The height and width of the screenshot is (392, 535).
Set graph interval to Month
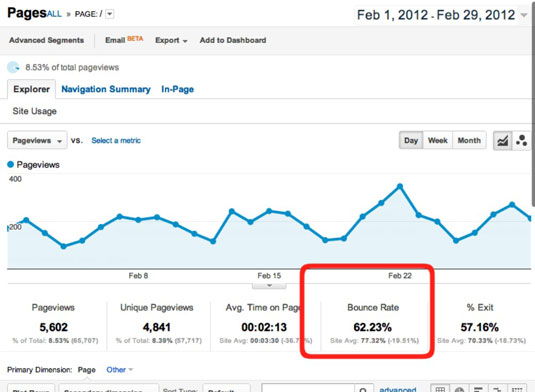[469, 141]
